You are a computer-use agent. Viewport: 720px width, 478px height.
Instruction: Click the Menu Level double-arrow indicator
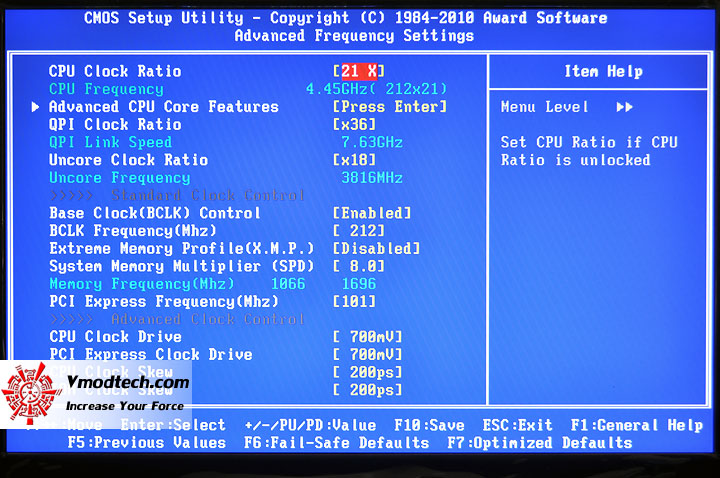click(624, 107)
